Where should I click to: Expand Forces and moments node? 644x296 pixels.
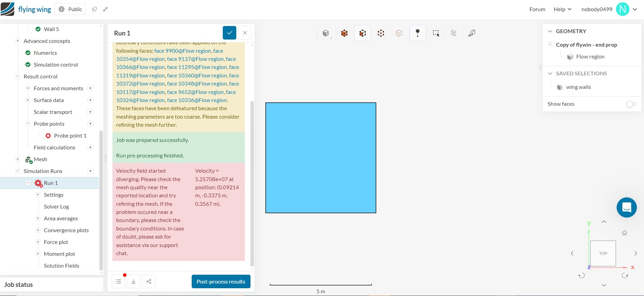pos(28,88)
